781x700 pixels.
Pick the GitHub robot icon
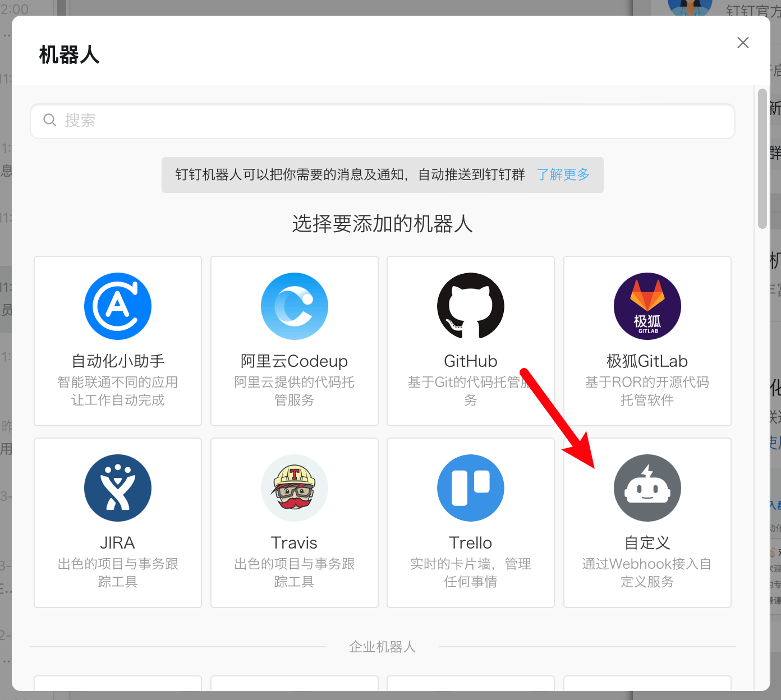[471, 306]
